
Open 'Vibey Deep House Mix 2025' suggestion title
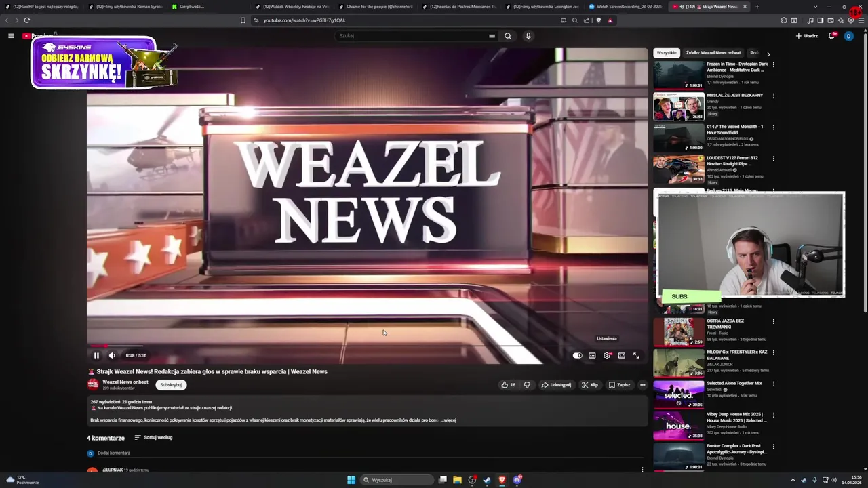tap(736, 418)
